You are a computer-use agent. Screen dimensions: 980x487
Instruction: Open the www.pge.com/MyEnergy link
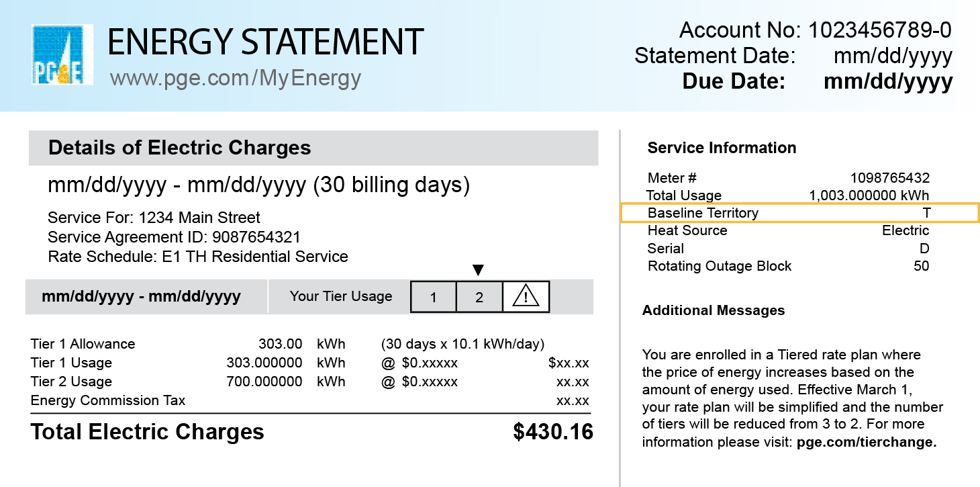236,79
